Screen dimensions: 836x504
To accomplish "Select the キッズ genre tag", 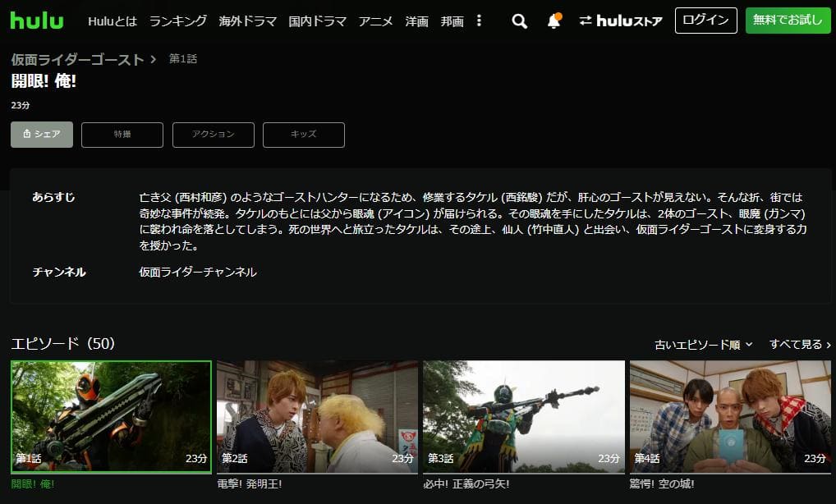I will coord(303,135).
